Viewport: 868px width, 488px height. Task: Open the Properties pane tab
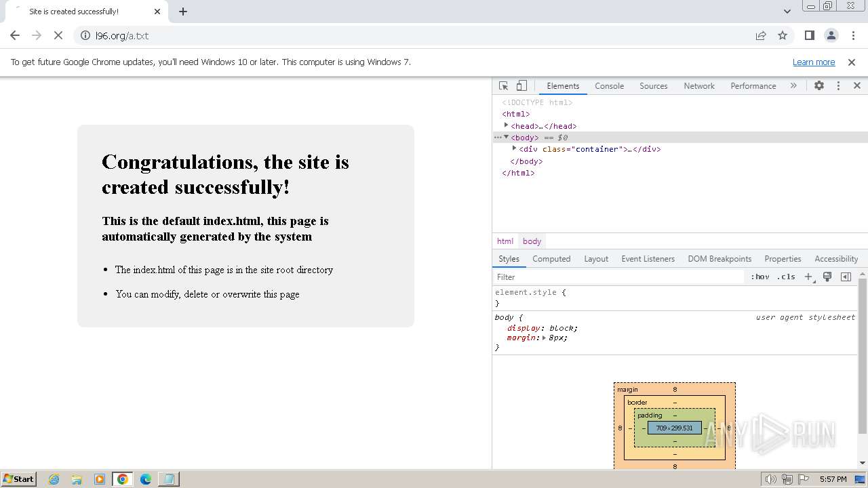tap(783, 259)
